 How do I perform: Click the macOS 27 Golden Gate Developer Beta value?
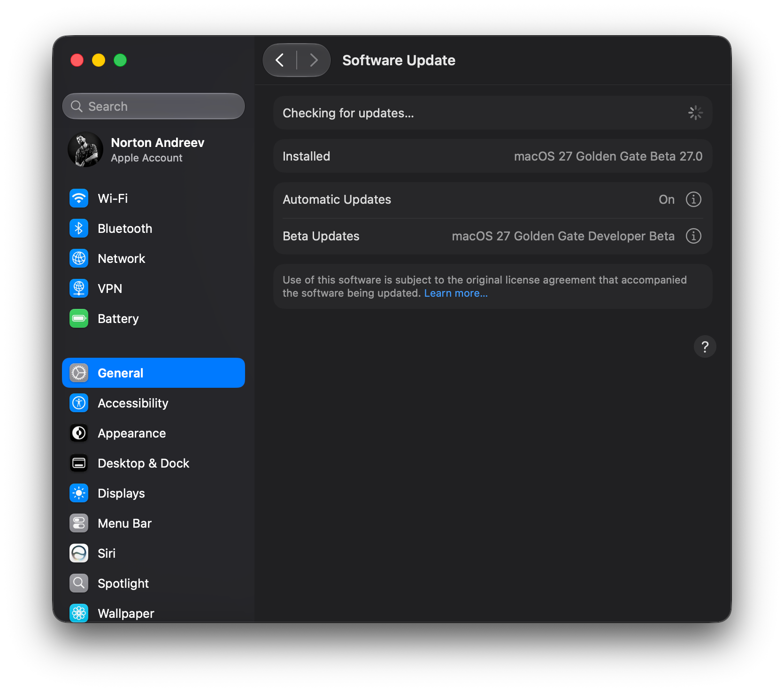[x=563, y=236]
